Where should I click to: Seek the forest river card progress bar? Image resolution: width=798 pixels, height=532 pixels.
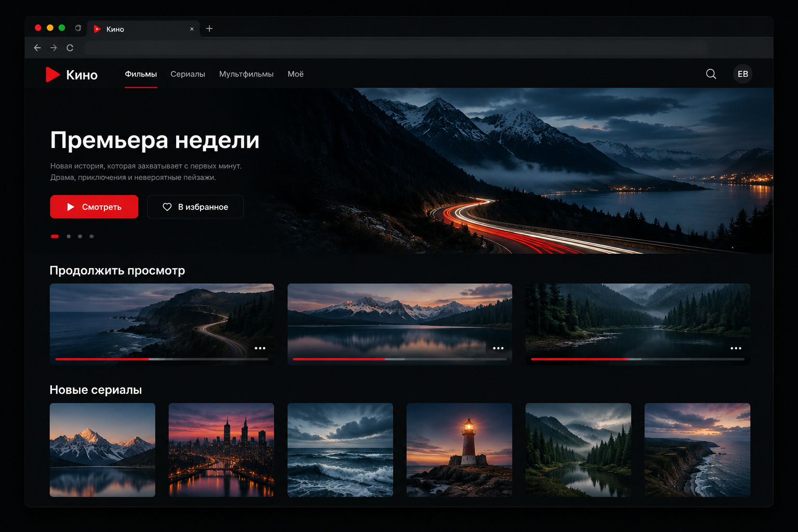637,359
